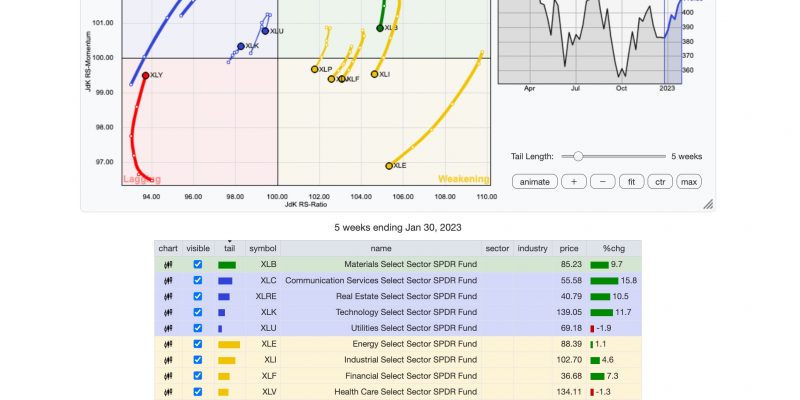
Task: Click green tail swatch for XLB
Action: pyautogui.click(x=227, y=265)
